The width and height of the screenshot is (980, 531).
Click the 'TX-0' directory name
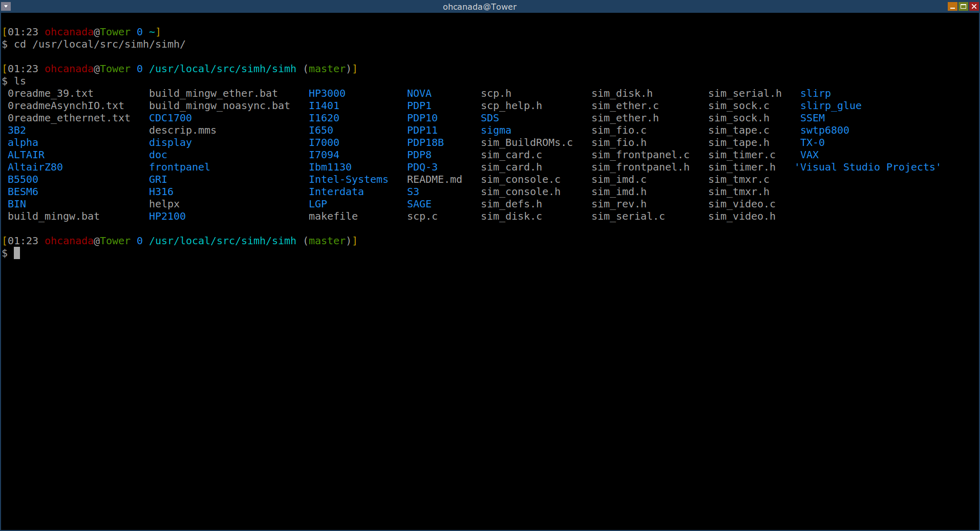(813, 143)
